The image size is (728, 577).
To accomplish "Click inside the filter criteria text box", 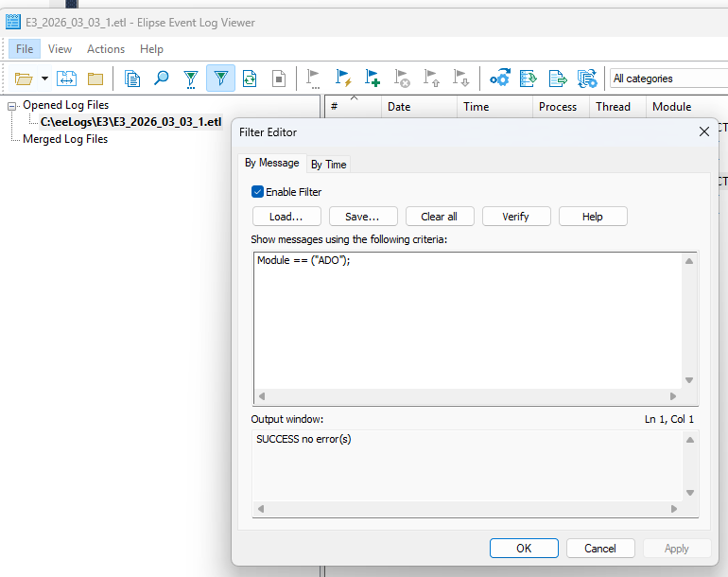I will pyautogui.click(x=468, y=322).
